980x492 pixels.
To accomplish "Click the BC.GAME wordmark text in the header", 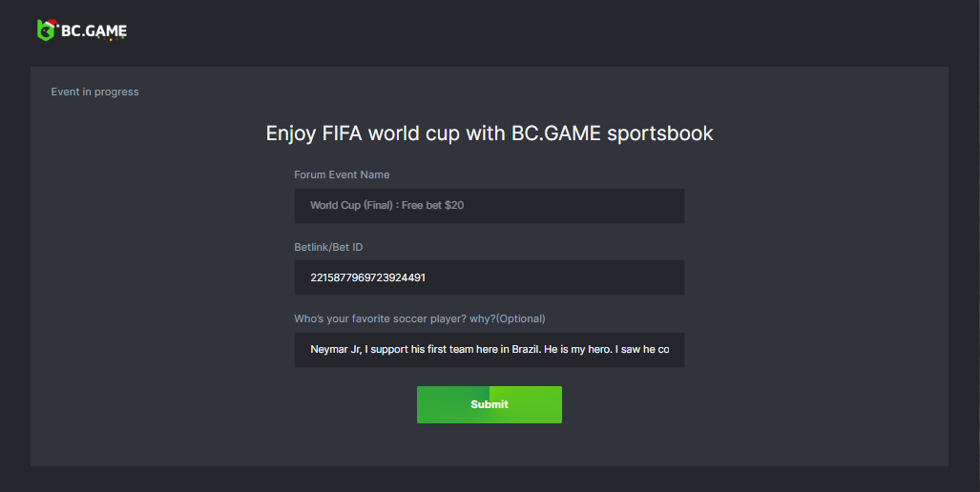I will pos(93,31).
